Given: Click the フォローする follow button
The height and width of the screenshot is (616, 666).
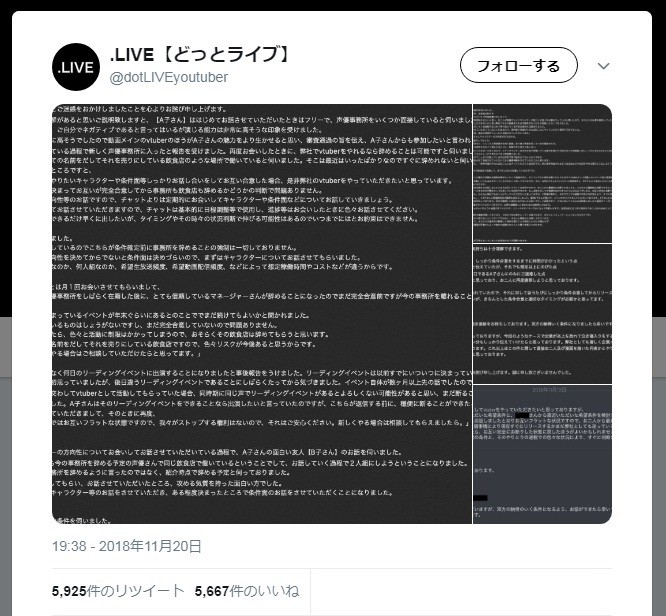Looking at the screenshot, I should coord(519,65).
